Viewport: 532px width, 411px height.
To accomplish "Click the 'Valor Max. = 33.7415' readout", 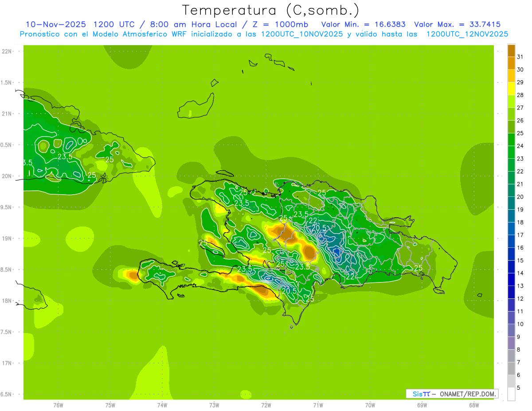I will coord(458,24).
